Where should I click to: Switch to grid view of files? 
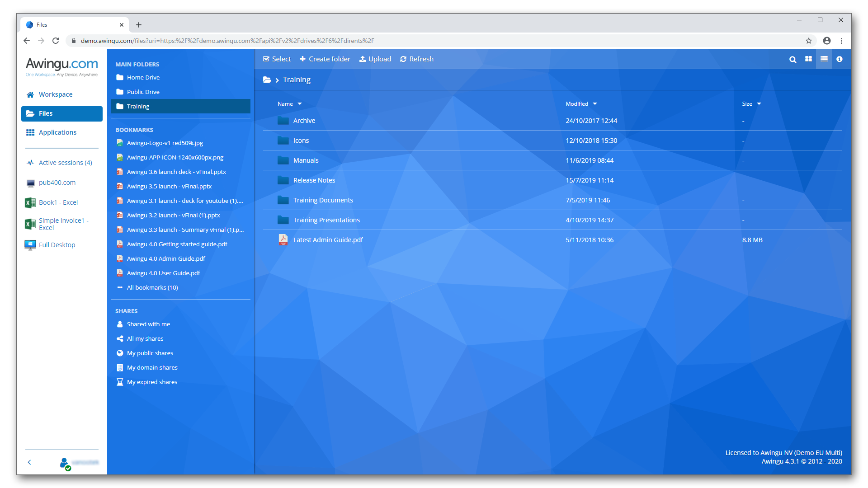point(808,59)
